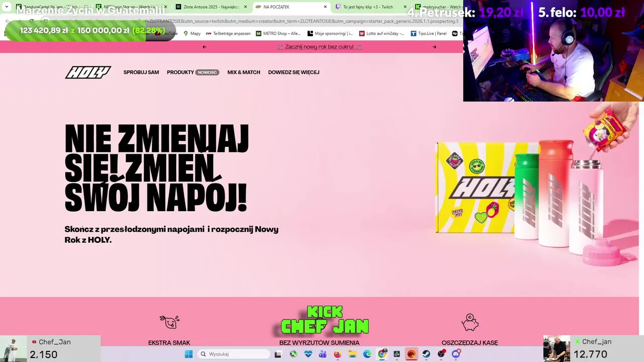This screenshot has width=644, height=362.
Task: Click the 'Skończ z przesłodzonymi napojami' subtitle text
Action: tap(172, 234)
